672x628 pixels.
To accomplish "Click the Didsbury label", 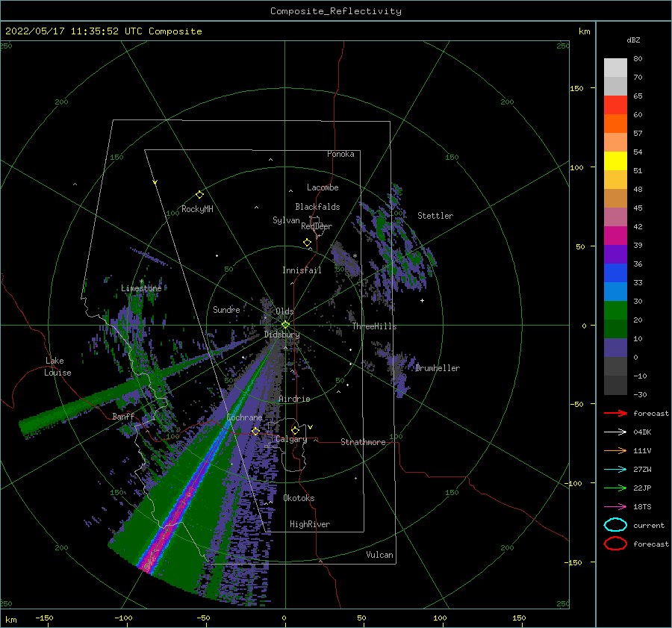I will pos(282,335).
